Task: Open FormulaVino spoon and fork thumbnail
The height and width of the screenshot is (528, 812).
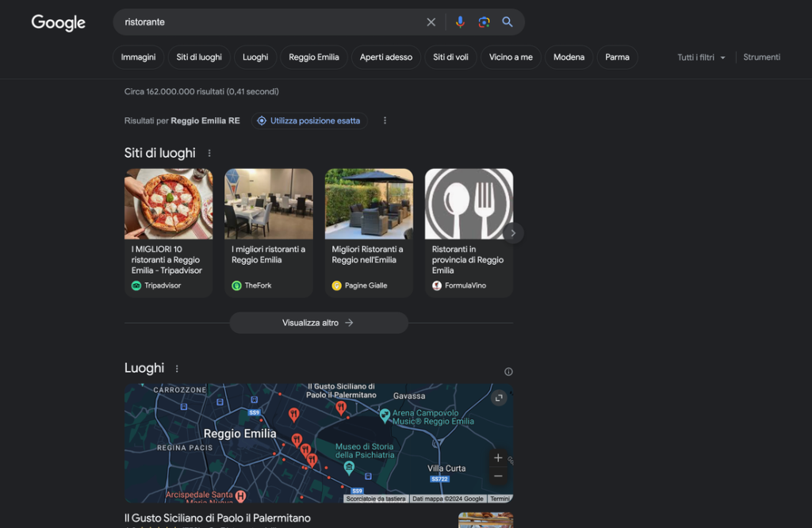Action: click(x=469, y=204)
